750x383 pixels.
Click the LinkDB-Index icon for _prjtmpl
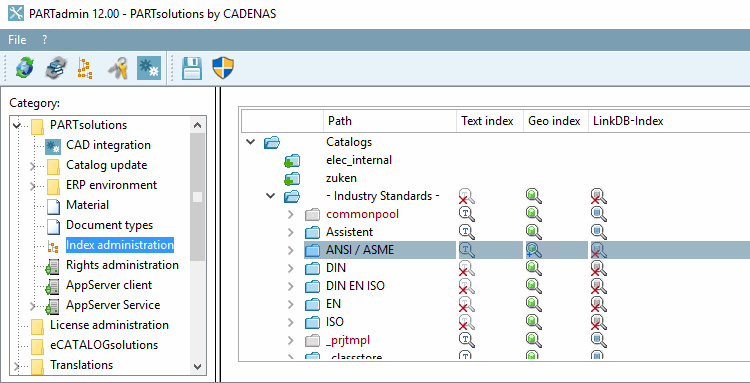coord(598,340)
